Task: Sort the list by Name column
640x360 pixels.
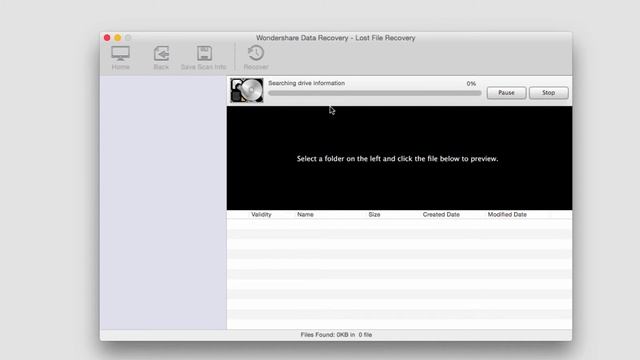Action: (305, 214)
